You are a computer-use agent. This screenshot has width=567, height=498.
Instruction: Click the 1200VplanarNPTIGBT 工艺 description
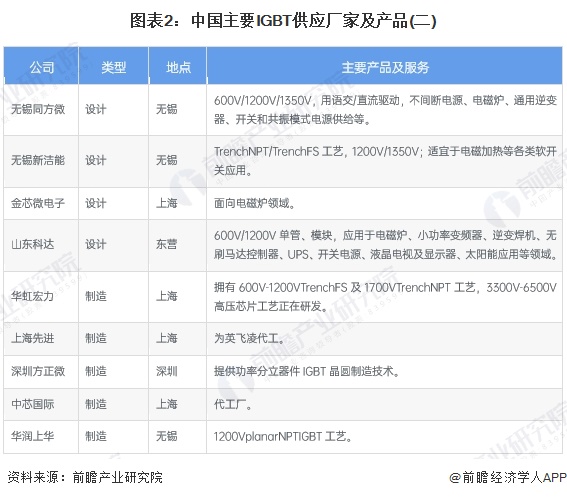coord(283,437)
